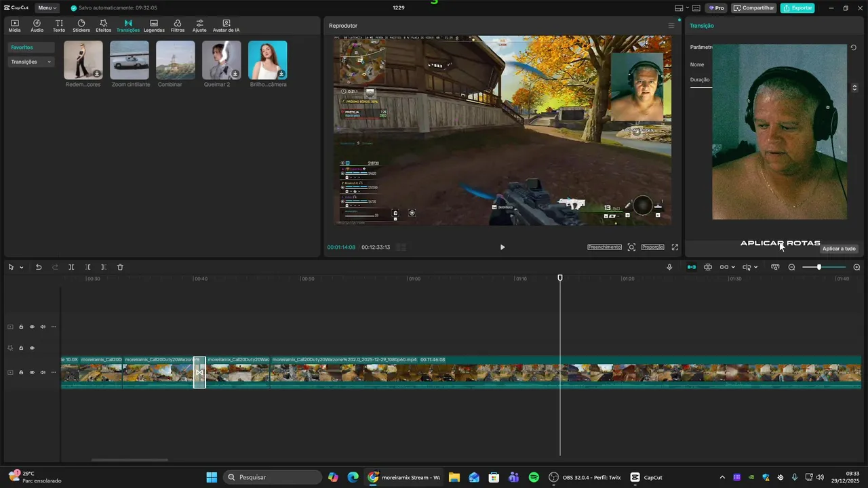Viewport: 868px width, 488px height.
Task: Reset the transition parameters
Action: [853, 47]
